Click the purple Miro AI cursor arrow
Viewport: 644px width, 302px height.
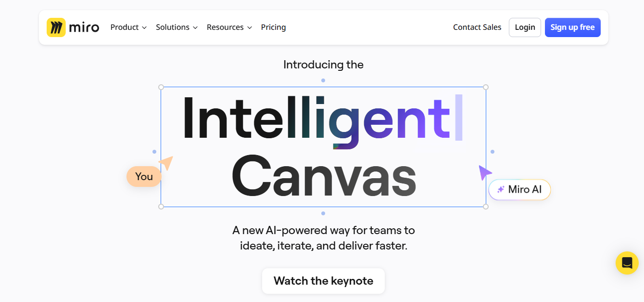pyautogui.click(x=484, y=172)
